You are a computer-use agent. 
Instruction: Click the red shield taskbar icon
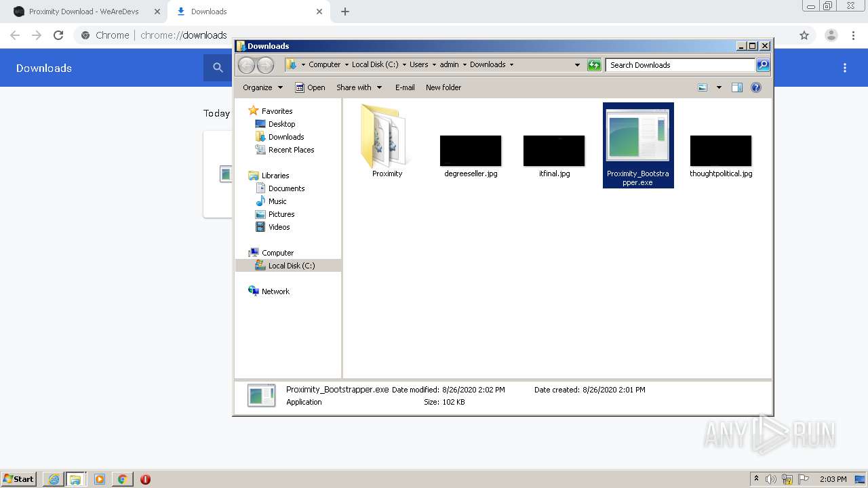[x=145, y=479]
